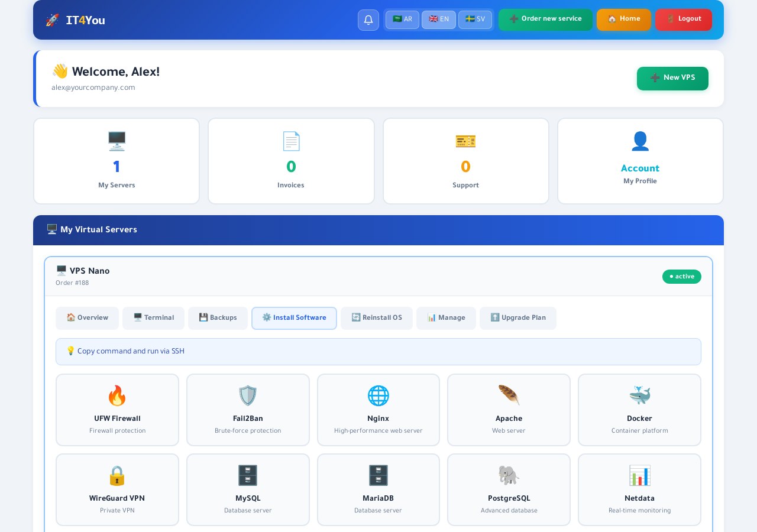Select the Install Software tab
This screenshot has width=757, height=532.
click(294, 318)
